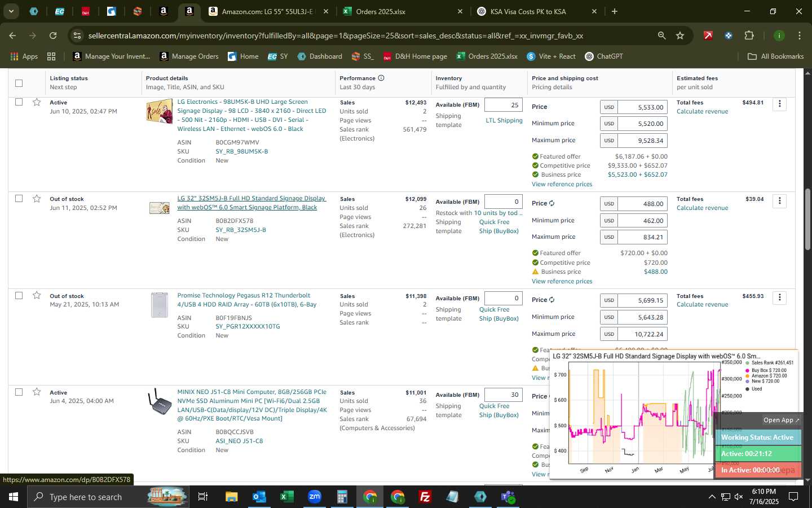Open Chrome profile avatar

[x=779, y=36]
